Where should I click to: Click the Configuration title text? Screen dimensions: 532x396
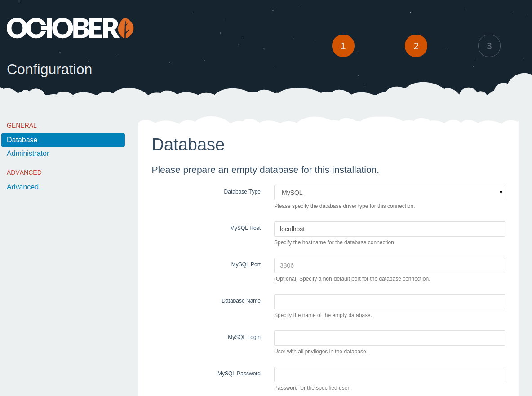tap(49, 69)
